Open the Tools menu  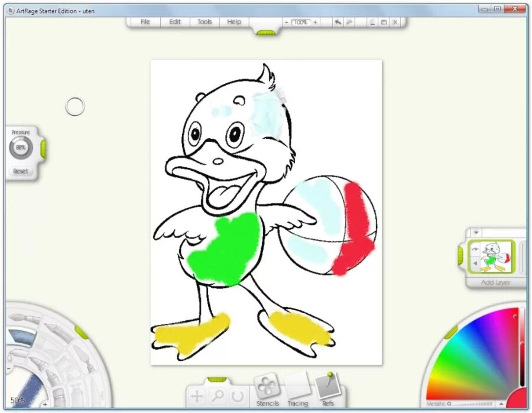205,22
